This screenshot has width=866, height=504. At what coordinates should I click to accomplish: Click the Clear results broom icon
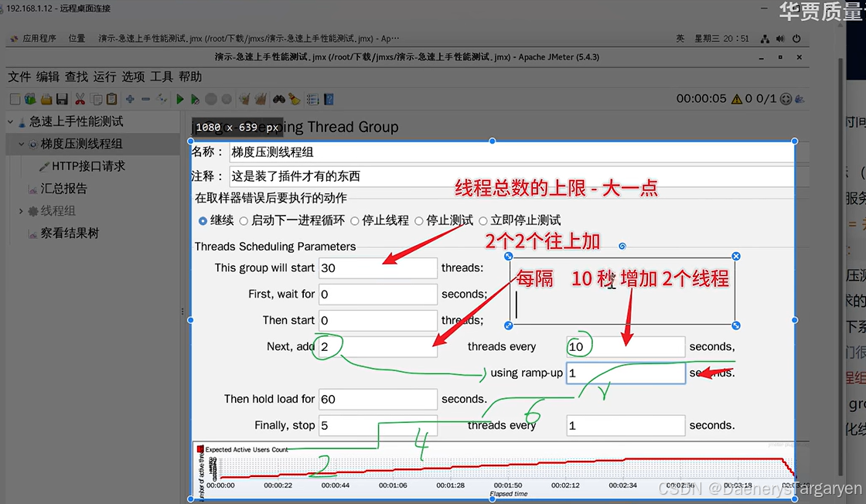pos(244,100)
